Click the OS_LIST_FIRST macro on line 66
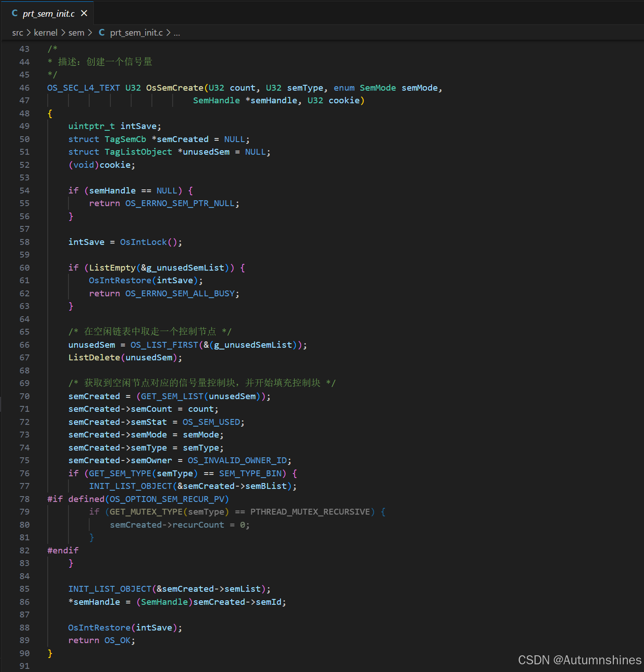The width and height of the screenshot is (644, 672). point(164,345)
